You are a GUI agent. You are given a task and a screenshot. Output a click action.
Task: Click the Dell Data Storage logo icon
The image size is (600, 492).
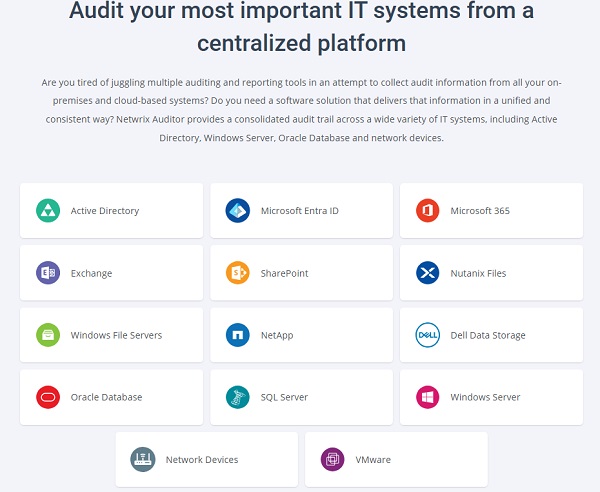coord(428,335)
